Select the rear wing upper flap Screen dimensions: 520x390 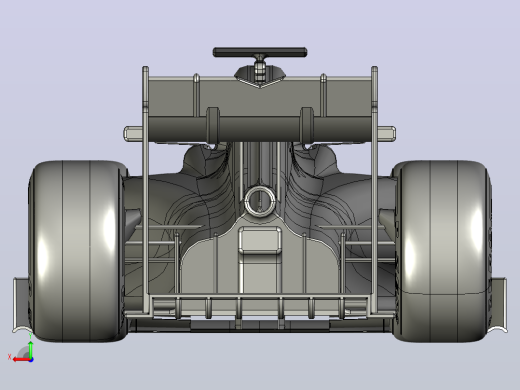[260, 98]
